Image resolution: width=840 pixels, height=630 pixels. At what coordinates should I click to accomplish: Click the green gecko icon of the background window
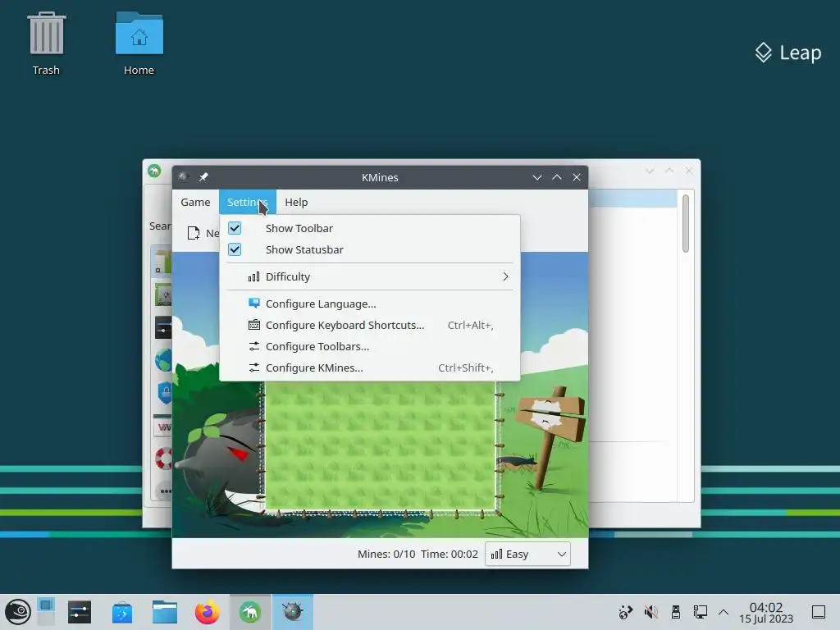point(154,171)
